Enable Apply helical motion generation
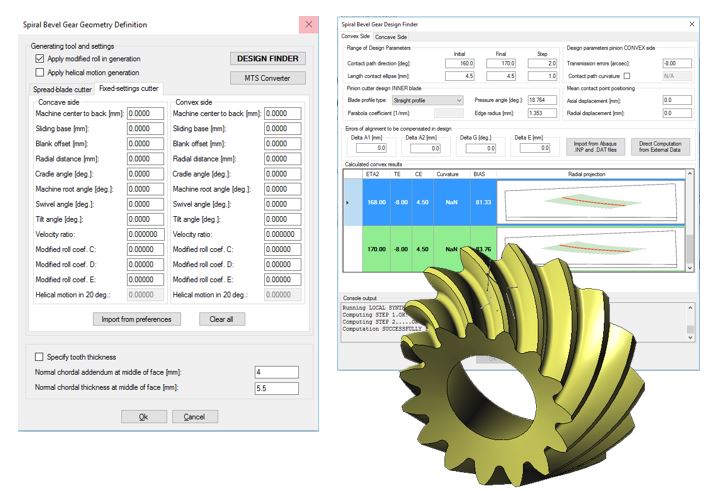Image resolution: width=707 pixels, height=491 pixels. pos(39,73)
